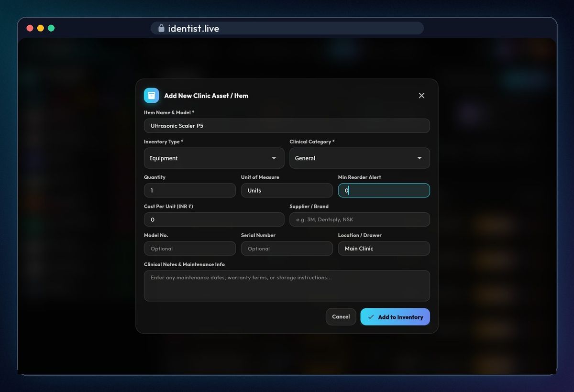Screen dimensions: 574x392
Task: Click the blue archive box icon in dialog header
Action: 152,96
